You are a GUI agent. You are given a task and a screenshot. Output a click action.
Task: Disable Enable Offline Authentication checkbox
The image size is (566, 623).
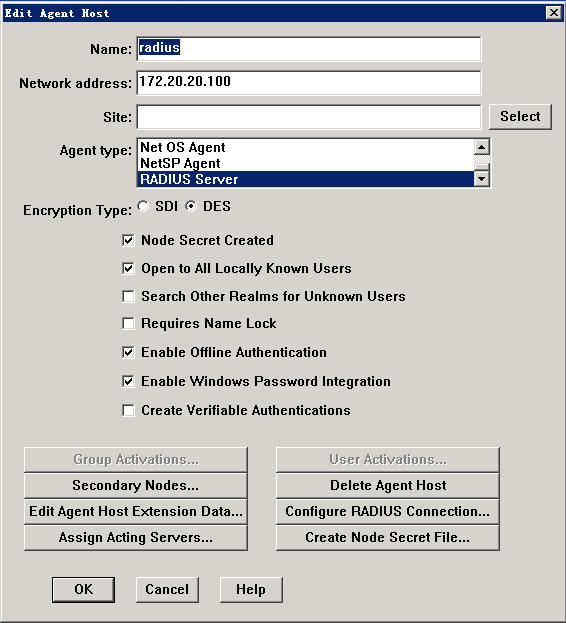pyautogui.click(x=128, y=352)
